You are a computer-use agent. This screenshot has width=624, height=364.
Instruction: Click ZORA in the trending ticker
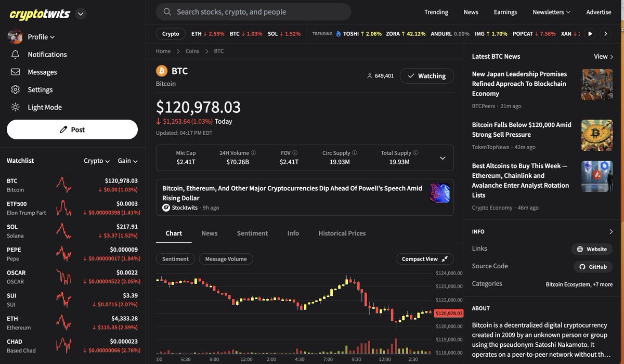pos(406,34)
